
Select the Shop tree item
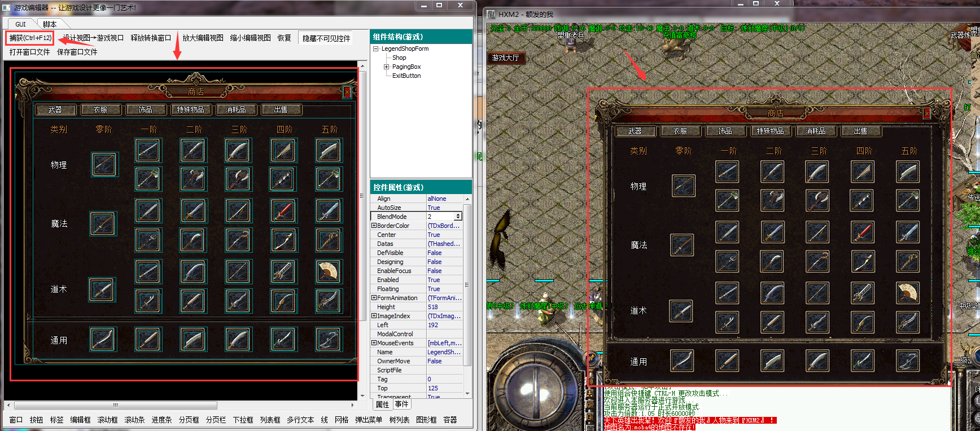[399, 58]
